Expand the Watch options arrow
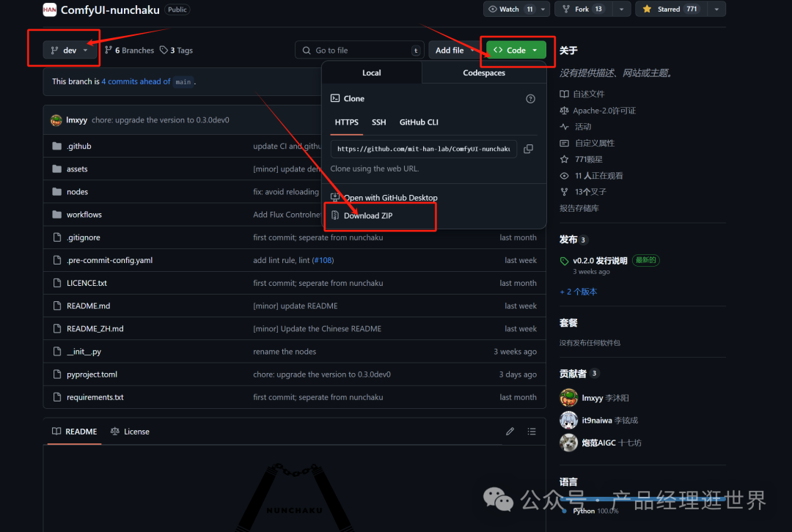The image size is (792, 532). (543, 9)
